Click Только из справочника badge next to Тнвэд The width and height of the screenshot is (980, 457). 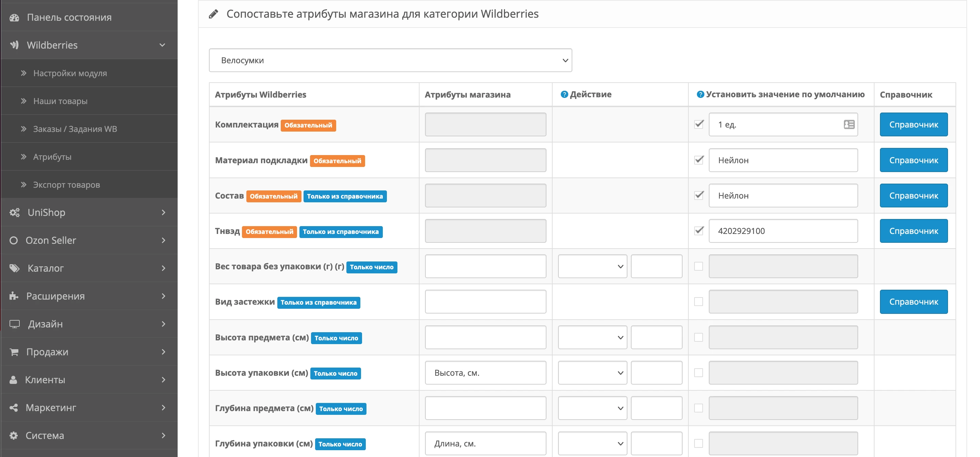tap(341, 232)
